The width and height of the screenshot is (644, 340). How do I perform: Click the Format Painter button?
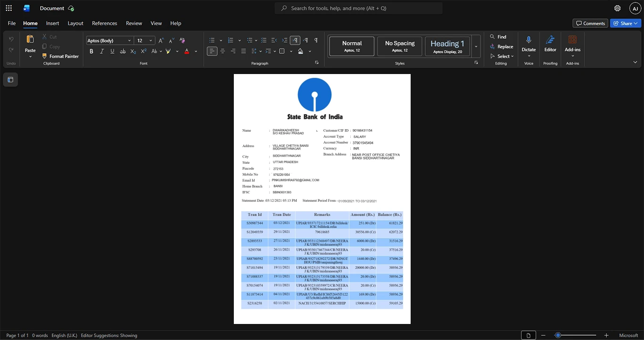(60, 56)
